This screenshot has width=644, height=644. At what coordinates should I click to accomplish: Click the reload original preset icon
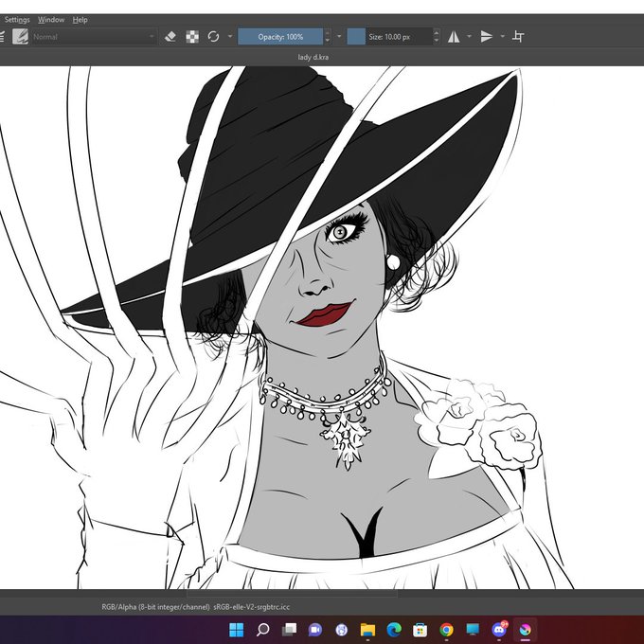(x=214, y=37)
